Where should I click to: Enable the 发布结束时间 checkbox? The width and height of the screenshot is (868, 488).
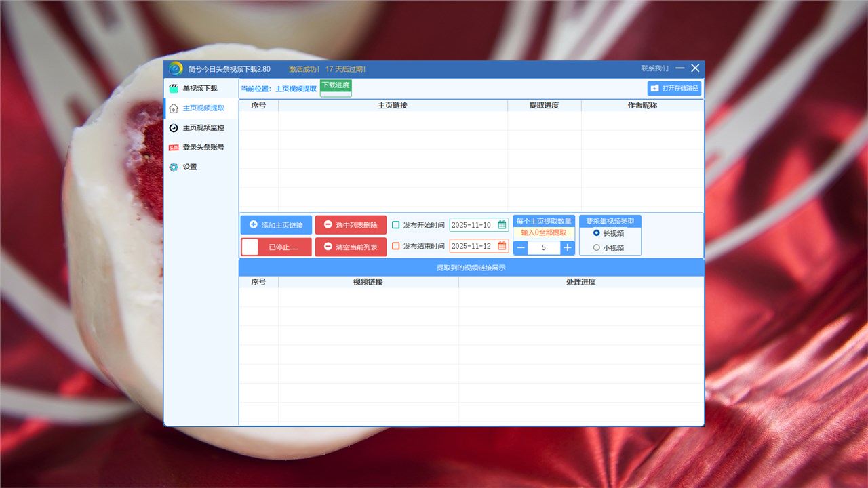[x=396, y=246]
